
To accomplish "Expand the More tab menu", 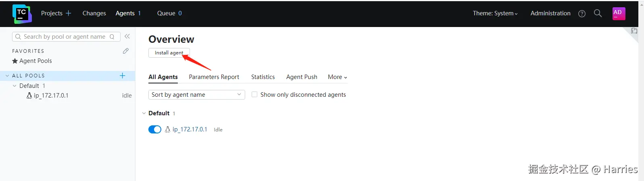I will click(x=338, y=77).
